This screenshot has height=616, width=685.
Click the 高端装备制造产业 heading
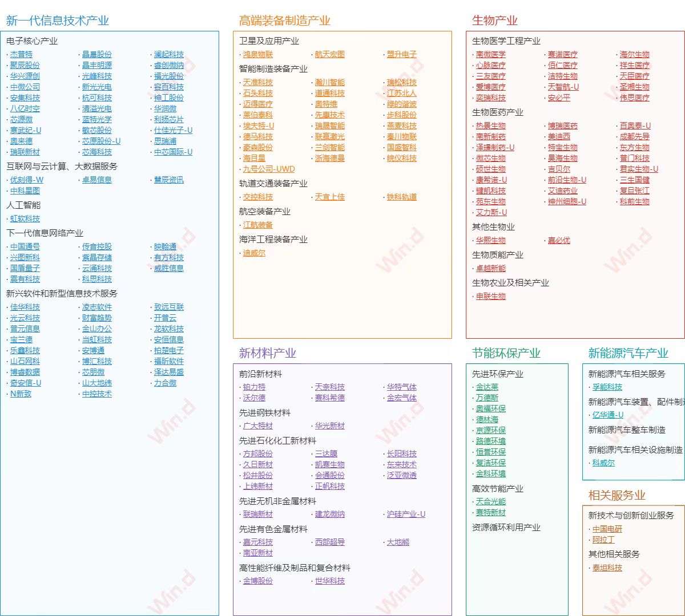coord(284,21)
